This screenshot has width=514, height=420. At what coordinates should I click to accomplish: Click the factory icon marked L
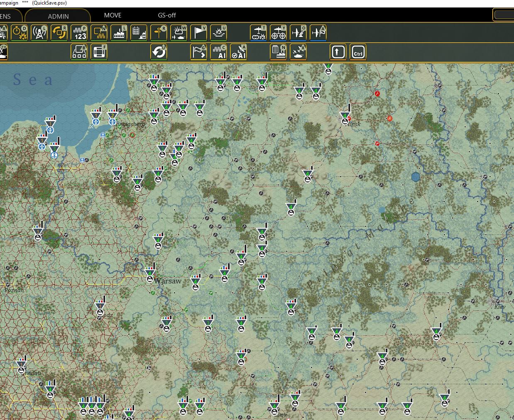point(119,33)
